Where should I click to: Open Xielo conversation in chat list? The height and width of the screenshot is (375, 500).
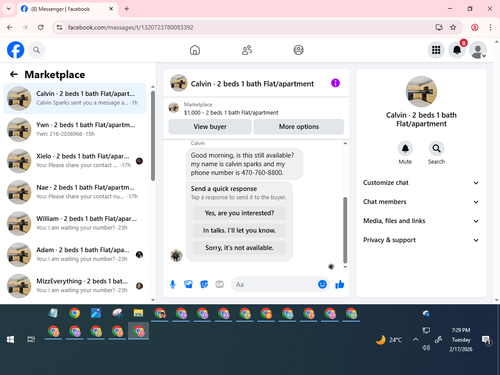click(x=75, y=161)
